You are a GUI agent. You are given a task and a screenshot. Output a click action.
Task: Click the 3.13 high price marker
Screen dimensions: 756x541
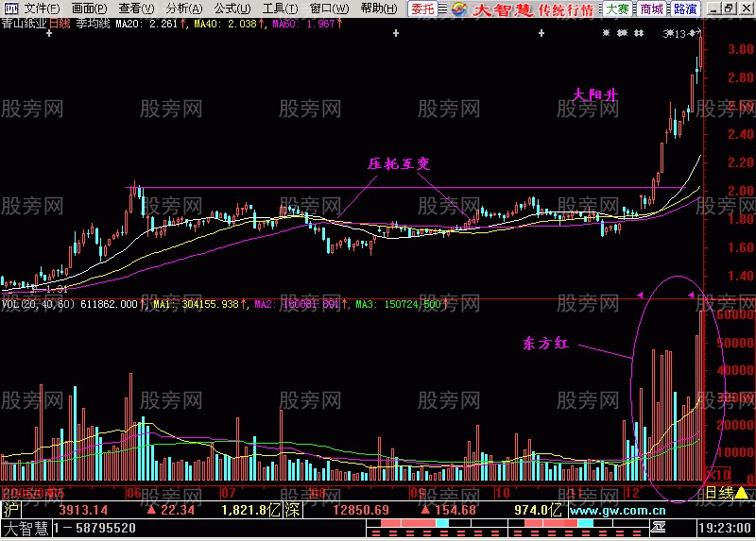coord(675,34)
